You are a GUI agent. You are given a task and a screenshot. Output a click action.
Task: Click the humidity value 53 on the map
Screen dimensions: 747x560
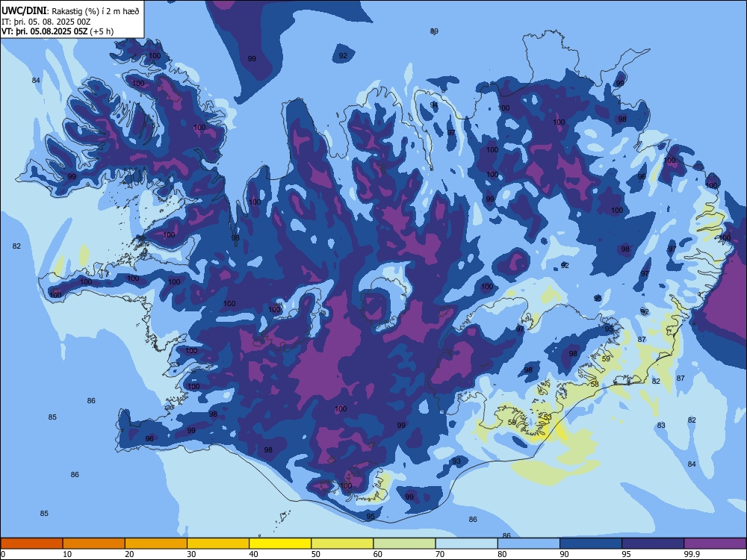pos(548,417)
